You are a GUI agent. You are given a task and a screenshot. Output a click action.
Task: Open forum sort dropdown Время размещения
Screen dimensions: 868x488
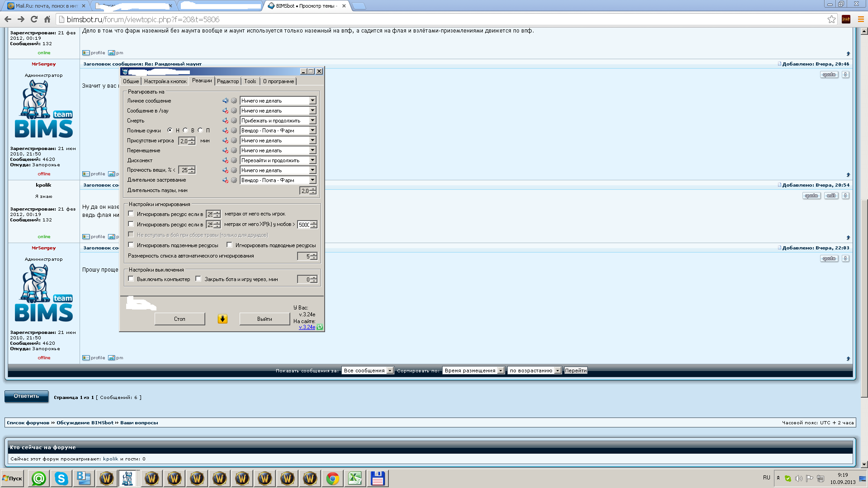[x=473, y=371]
